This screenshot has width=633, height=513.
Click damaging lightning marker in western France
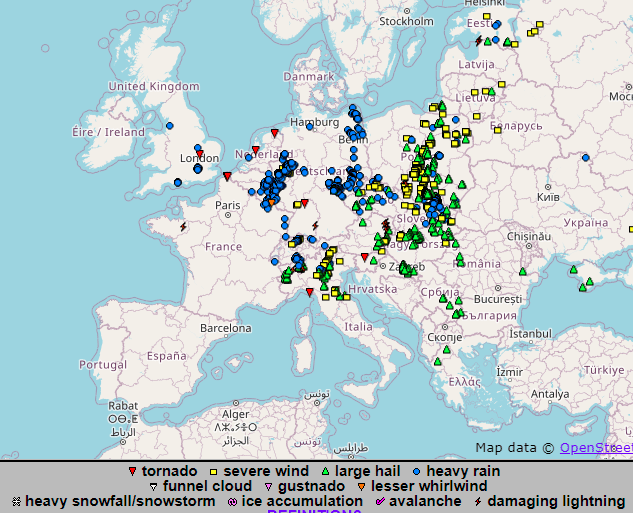(x=183, y=226)
